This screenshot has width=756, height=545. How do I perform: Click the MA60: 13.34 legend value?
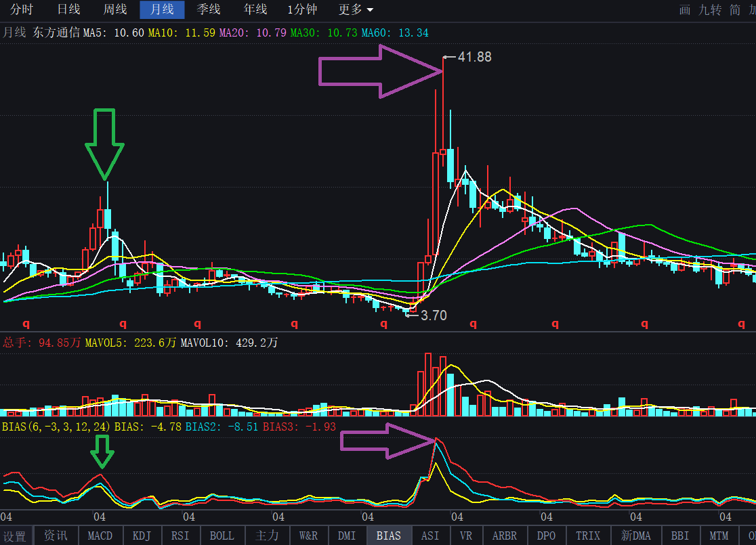click(x=395, y=32)
